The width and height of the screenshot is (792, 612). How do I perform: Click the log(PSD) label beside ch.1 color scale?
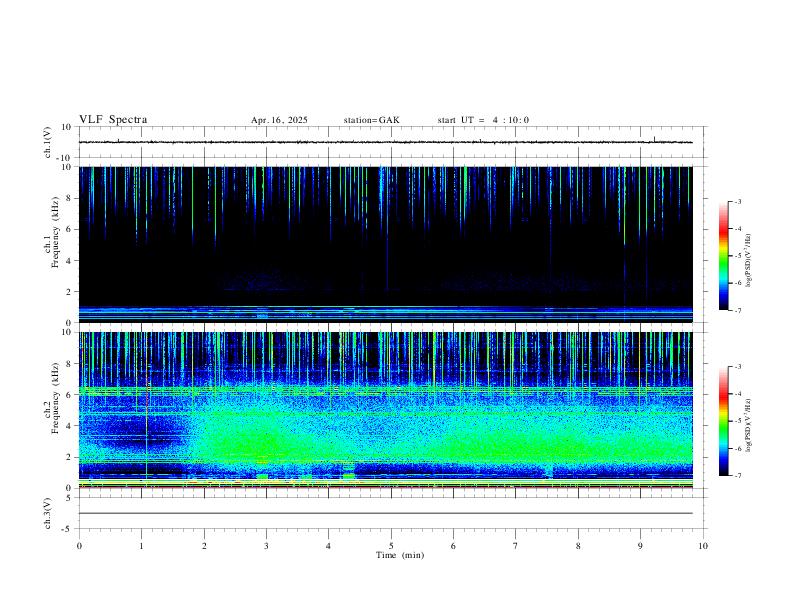click(748, 260)
